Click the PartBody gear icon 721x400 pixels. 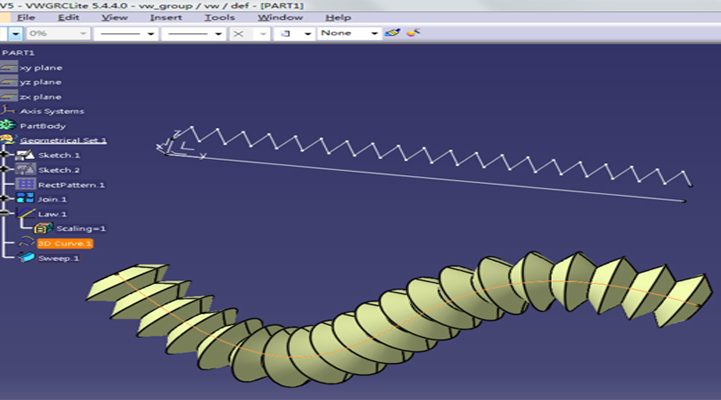10,126
